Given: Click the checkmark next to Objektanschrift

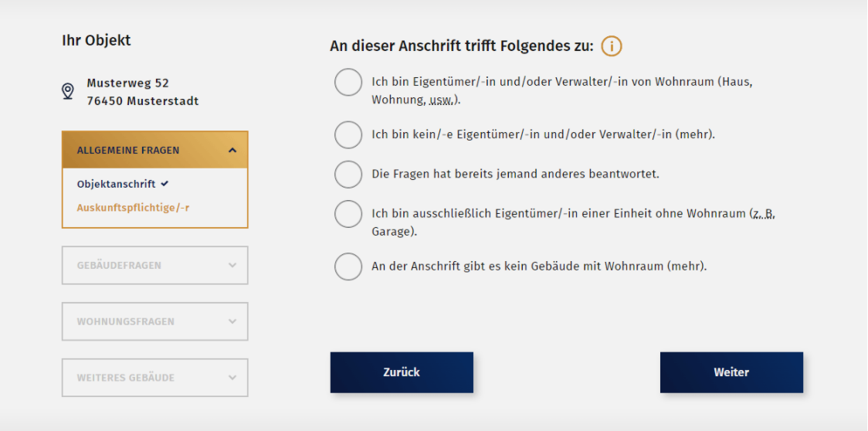Looking at the screenshot, I should 165,184.
